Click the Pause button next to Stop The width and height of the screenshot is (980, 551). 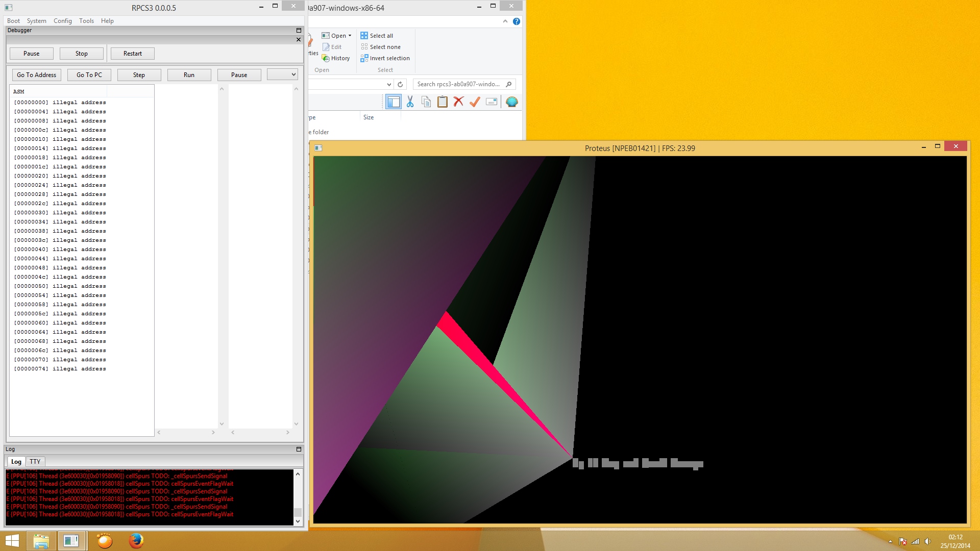[31, 54]
